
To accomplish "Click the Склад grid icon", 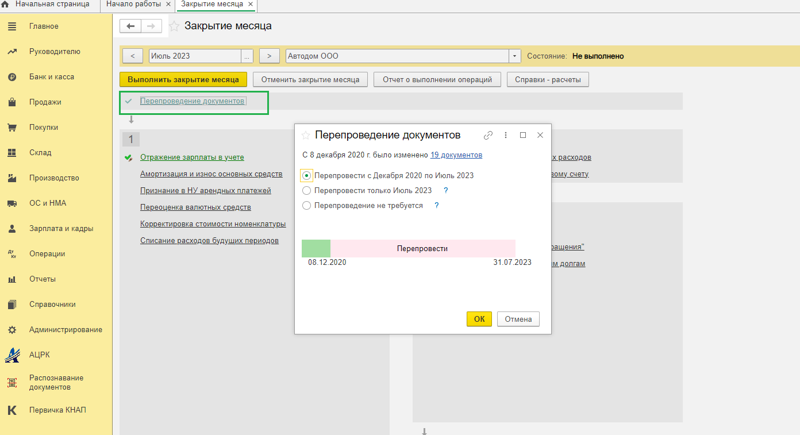I will (x=12, y=152).
